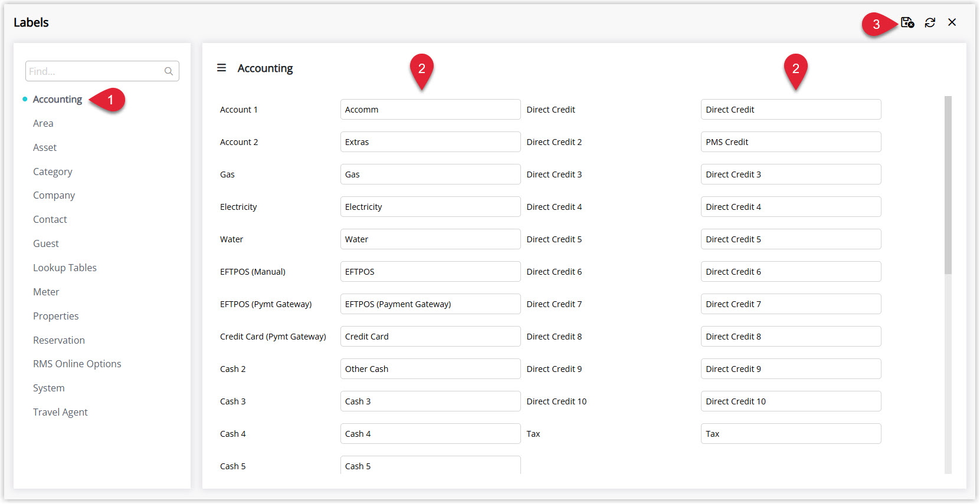Click the Tax label input field

[791, 434]
